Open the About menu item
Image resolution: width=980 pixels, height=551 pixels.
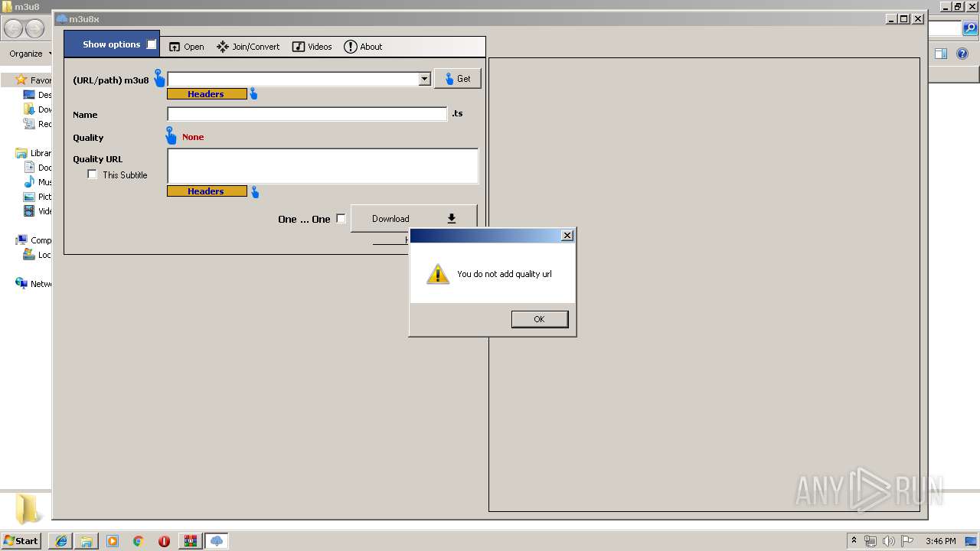363,47
